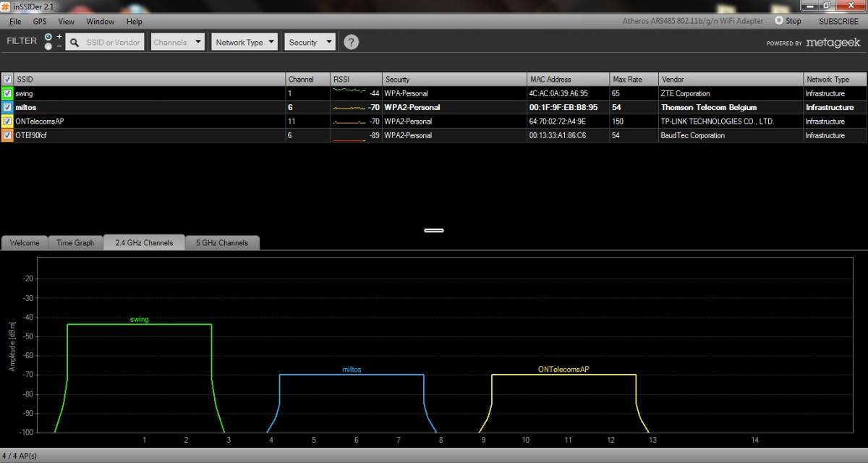
Task: Click the SUBSCRIBE link
Action: coord(839,22)
